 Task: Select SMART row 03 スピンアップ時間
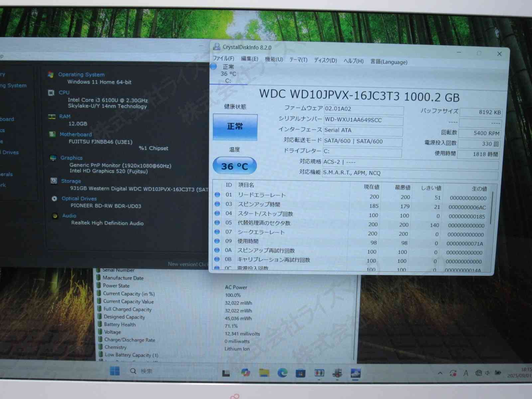[x=351, y=205]
